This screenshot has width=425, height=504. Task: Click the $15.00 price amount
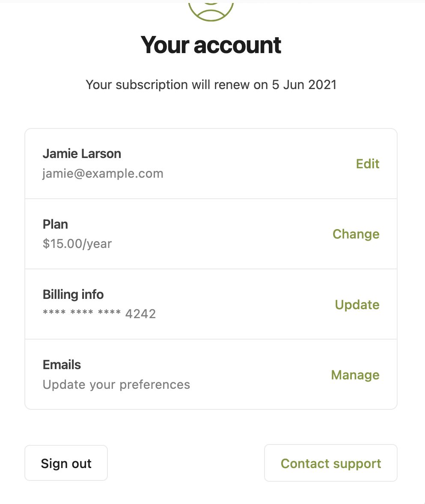[x=62, y=244]
